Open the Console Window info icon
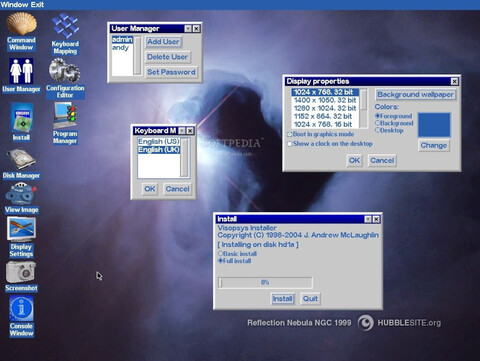 tap(21, 308)
